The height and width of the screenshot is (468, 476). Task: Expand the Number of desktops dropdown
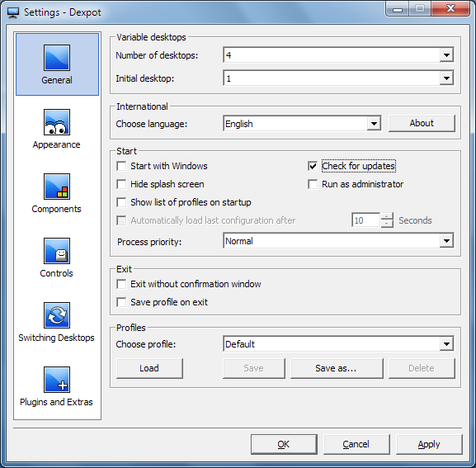pos(446,55)
